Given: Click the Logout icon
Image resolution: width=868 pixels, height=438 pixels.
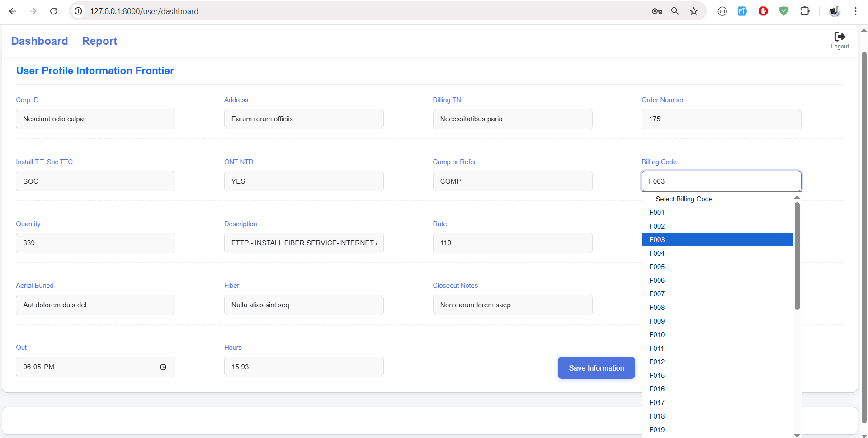Looking at the screenshot, I should tap(840, 37).
